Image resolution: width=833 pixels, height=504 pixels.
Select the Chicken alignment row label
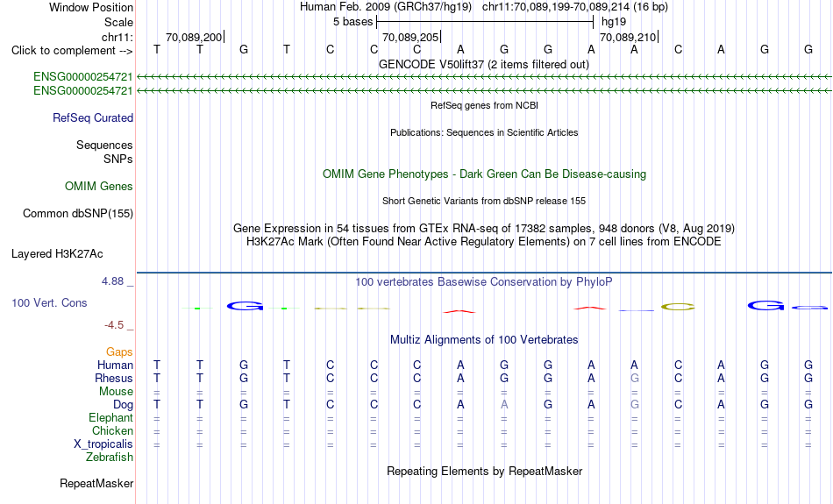click(x=112, y=430)
